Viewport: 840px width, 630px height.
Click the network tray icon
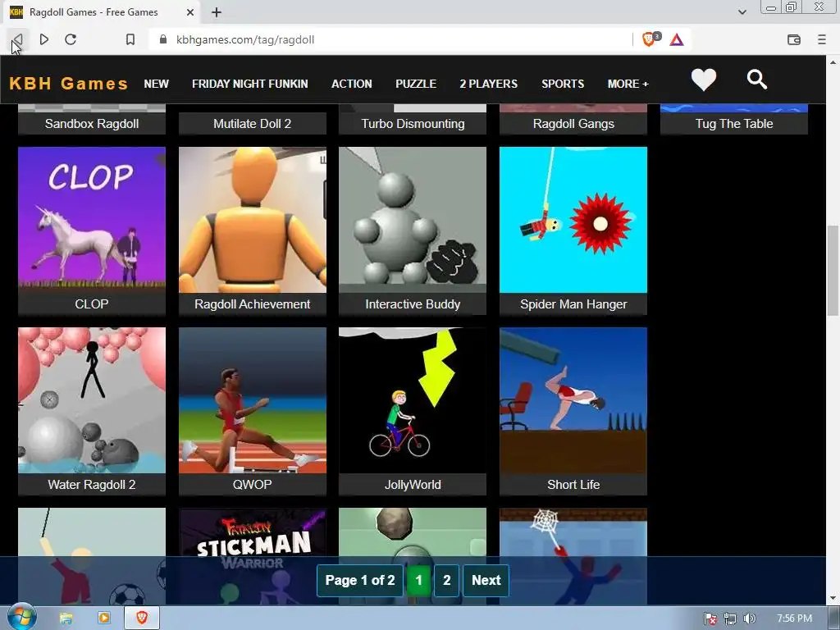click(729, 619)
